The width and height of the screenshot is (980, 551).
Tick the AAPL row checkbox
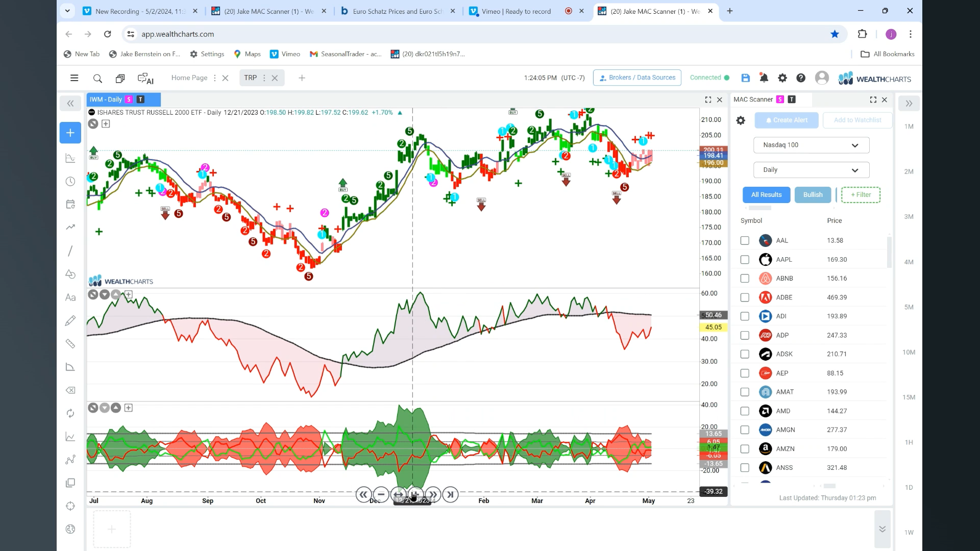[x=745, y=260]
